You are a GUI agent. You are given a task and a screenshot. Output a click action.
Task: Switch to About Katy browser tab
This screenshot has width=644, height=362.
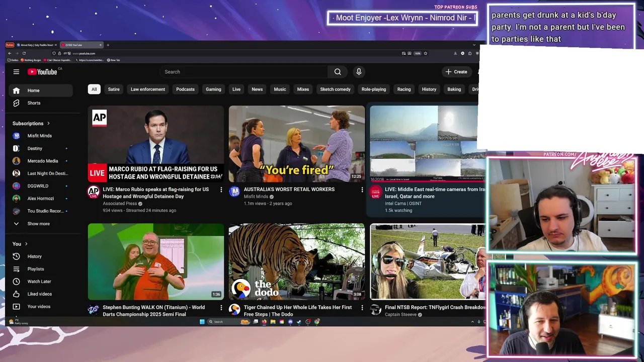coord(37,45)
